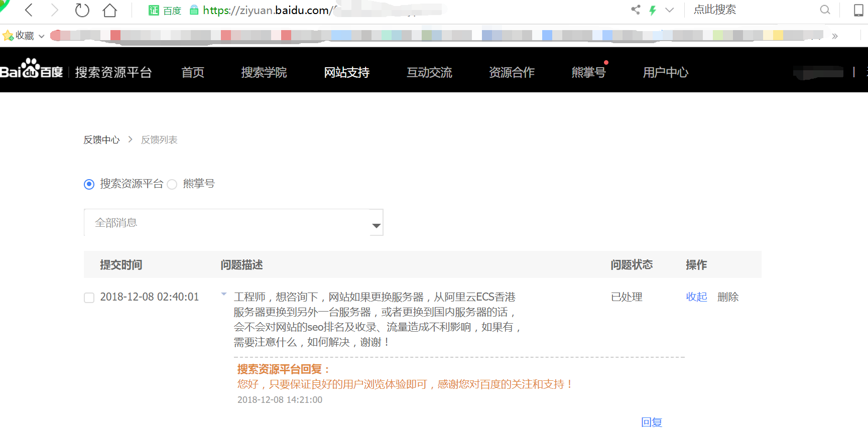Expand the address bar dropdown chevron
The image size is (868, 433).
pos(669,10)
